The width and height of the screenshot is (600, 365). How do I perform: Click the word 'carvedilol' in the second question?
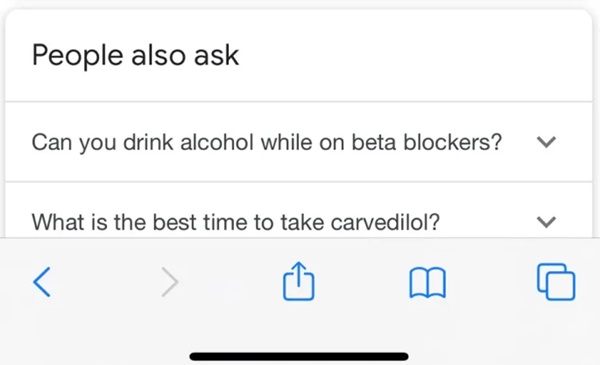click(385, 222)
